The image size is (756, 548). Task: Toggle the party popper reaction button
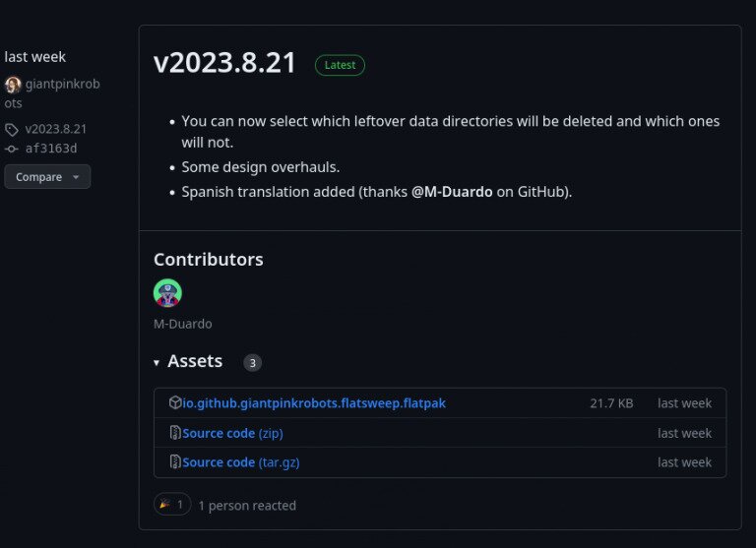pos(172,505)
